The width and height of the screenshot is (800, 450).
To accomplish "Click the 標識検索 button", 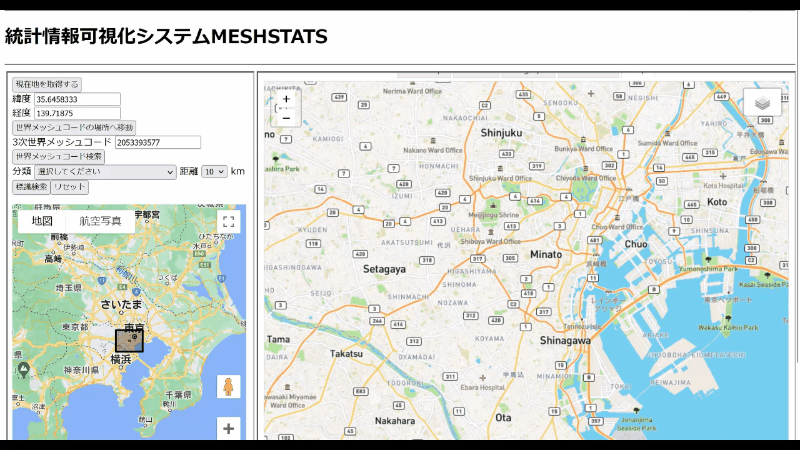I will click(x=31, y=187).
